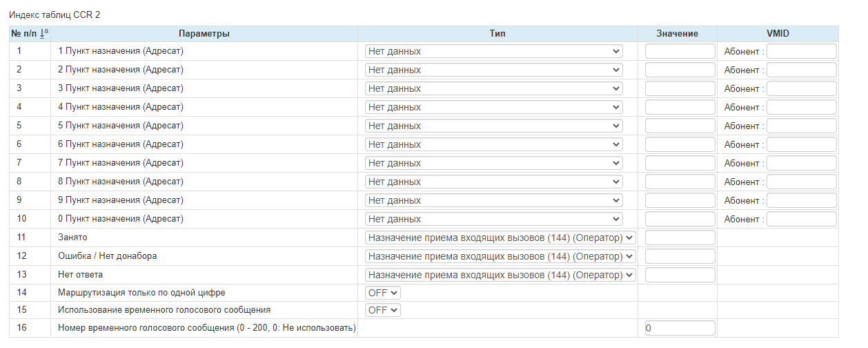The image size is (868, 348).
Task: Click Значение field in Нет ответа row
Action: coord(680,275)
